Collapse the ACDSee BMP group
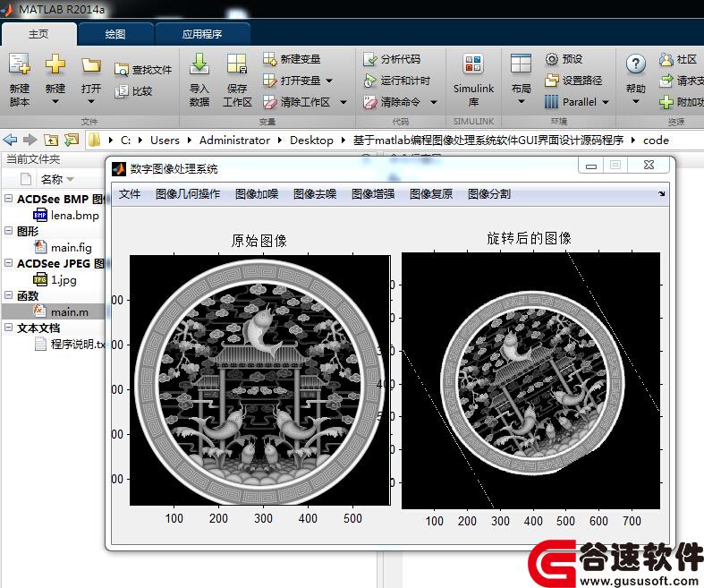Viewport: 704px width, 588px height. tap(8, 198)
